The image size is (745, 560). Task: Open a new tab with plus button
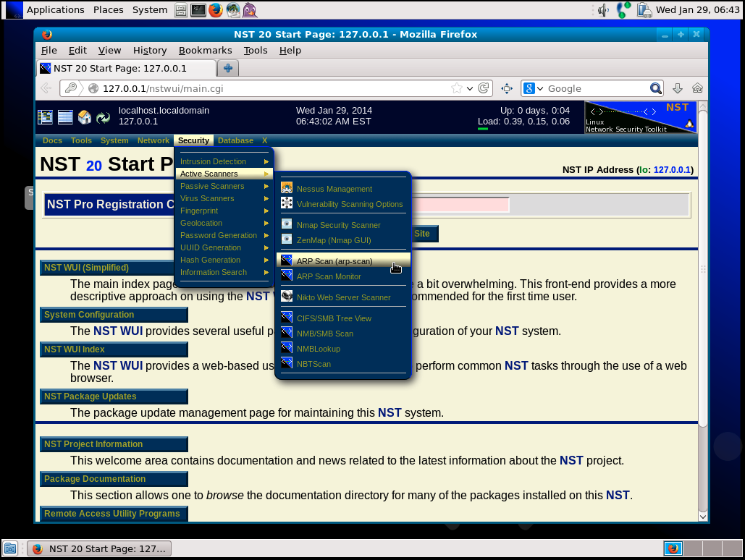[x=228, y=68]
